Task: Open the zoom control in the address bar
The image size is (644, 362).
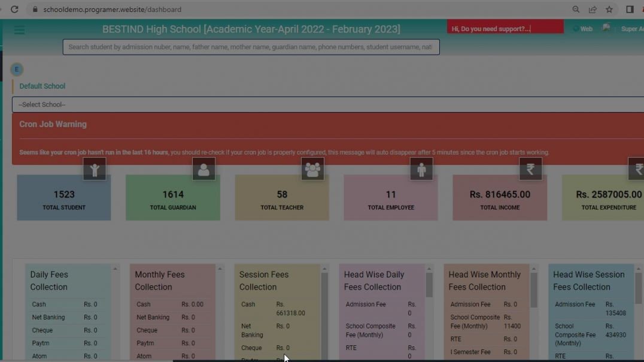Action: point(575,9)
